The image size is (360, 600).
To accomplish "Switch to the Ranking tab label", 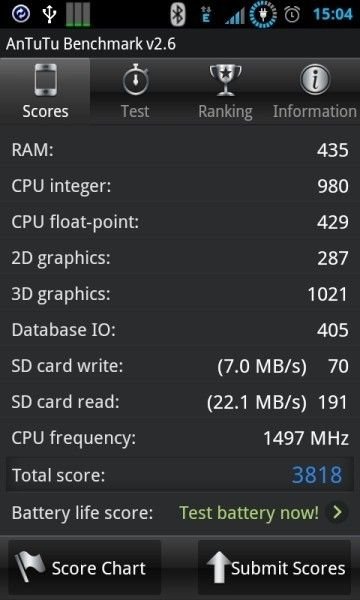I will point(225,112).
